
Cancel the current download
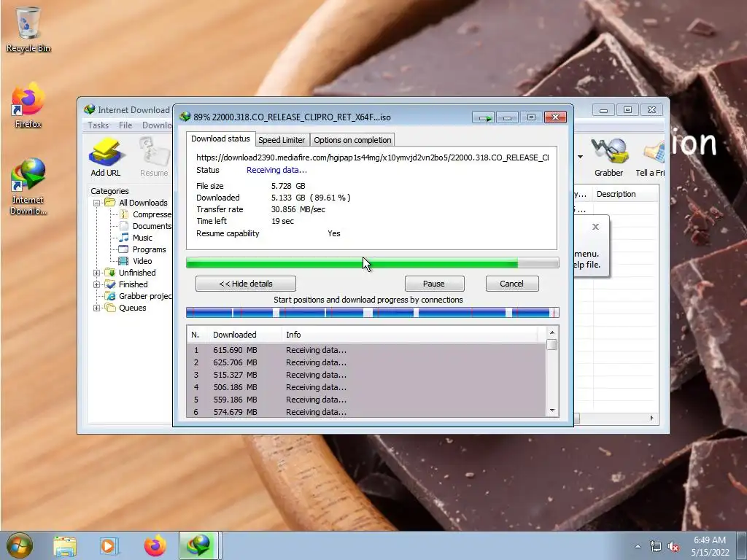click(x=512, y=284)
